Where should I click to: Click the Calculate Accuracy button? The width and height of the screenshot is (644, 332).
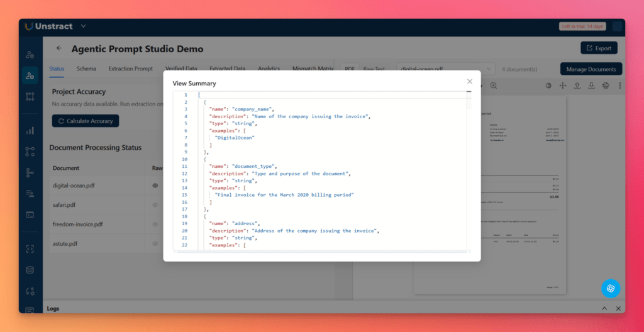point(86,121)
